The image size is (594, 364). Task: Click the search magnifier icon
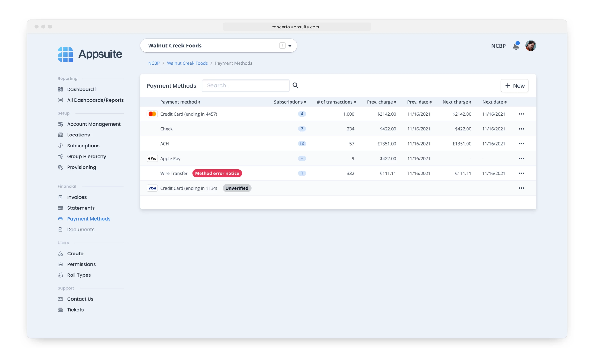[295, 85]
